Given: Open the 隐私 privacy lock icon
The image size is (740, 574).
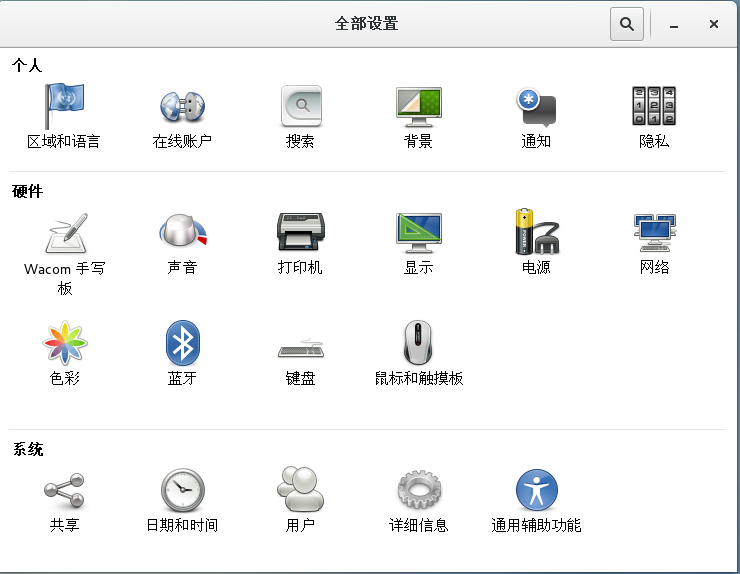Looking at the screenshot, I should tap(654, 106).
